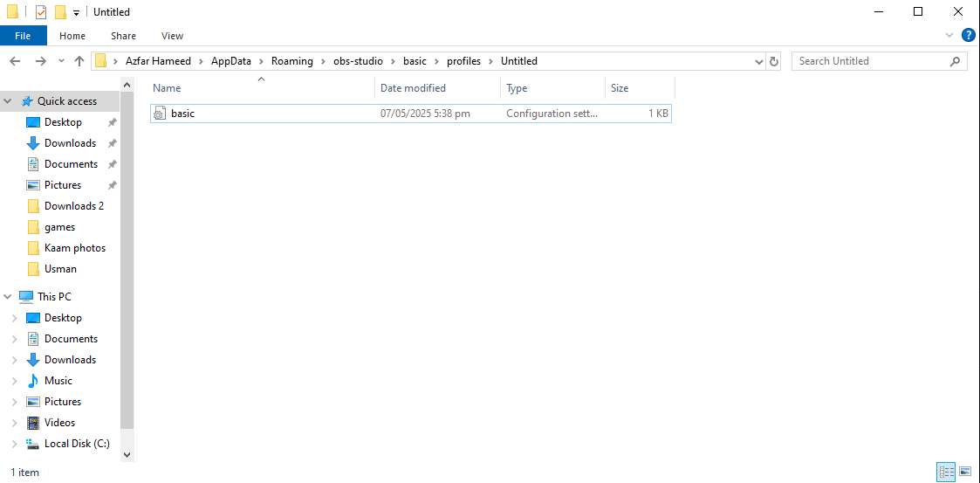This screenshot has width=980, height=483.
Task: Expand Downloads under This PC
Action: tap(14, 360)
